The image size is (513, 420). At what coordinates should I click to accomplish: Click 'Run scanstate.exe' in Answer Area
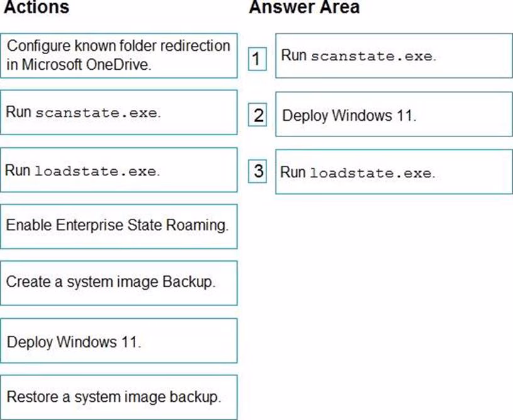click(x=394, y=55)
